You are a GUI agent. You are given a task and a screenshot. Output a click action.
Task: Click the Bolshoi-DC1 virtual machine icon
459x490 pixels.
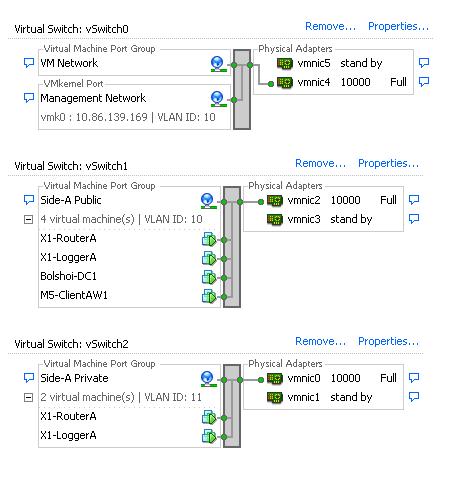(209, 277)
